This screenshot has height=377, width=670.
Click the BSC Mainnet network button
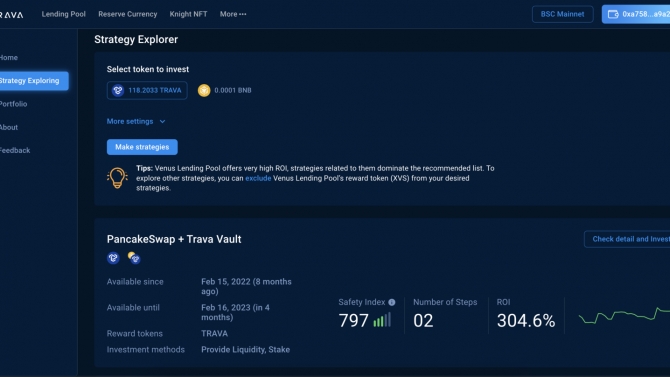pos(562,14)
